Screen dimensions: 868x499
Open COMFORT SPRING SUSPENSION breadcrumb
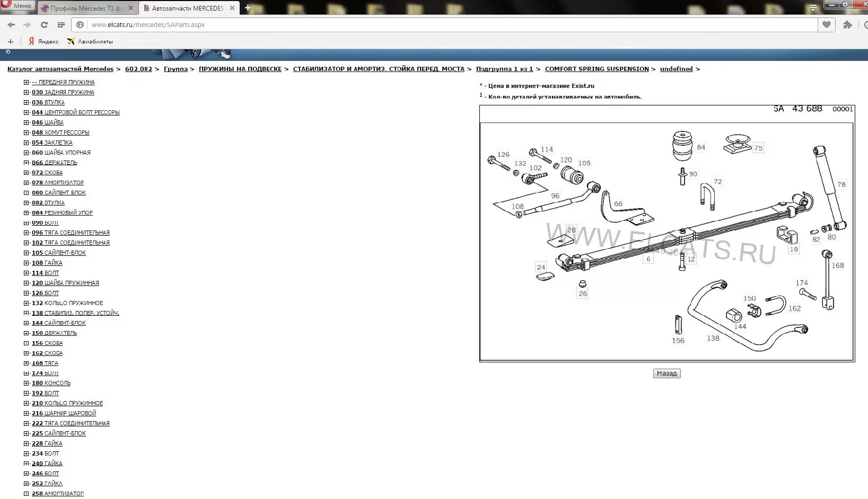tap(597, 69)
